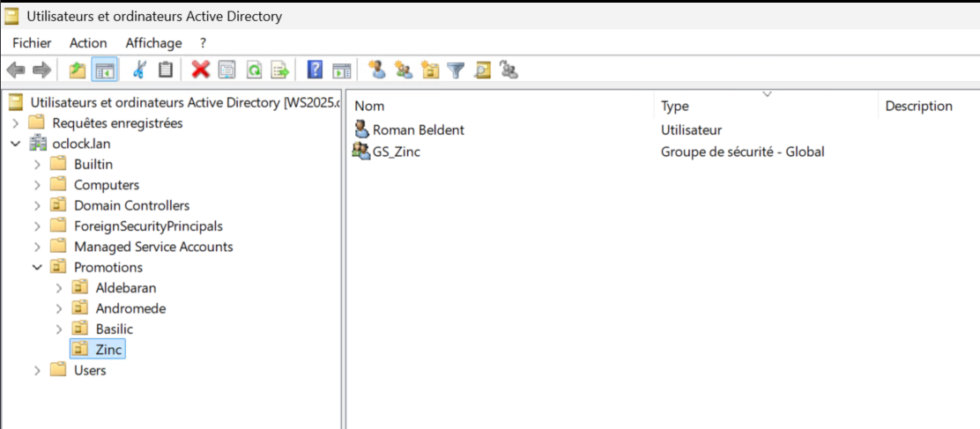The width and height of the screenshot is (980, 429).
Task: Click the Export list icon
Action: [279, 70]
